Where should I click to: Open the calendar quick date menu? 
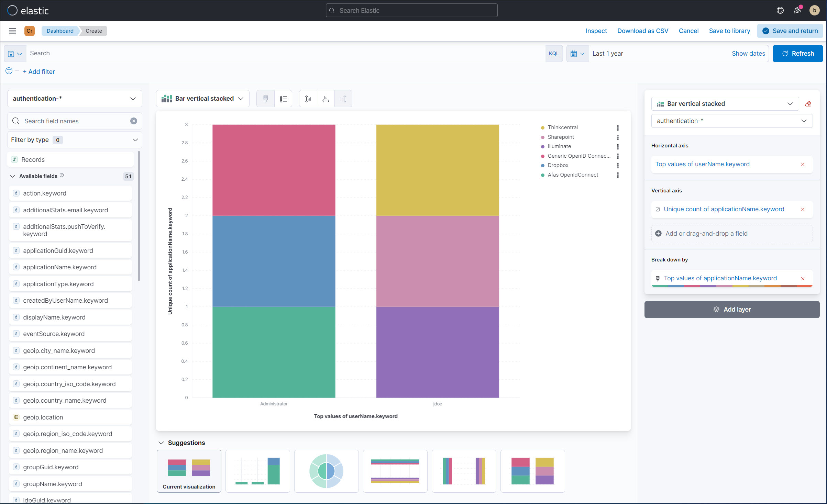pos(578,54)
